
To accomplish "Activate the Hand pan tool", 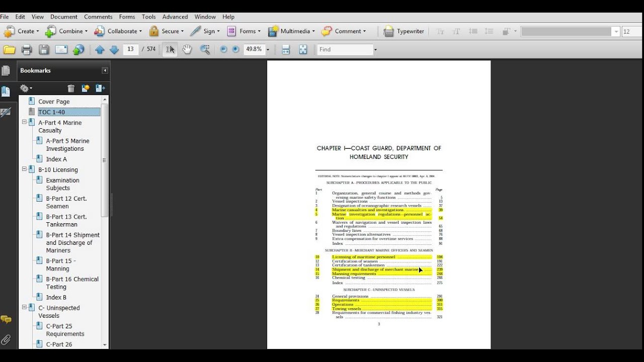I will (x=187, y=49).
